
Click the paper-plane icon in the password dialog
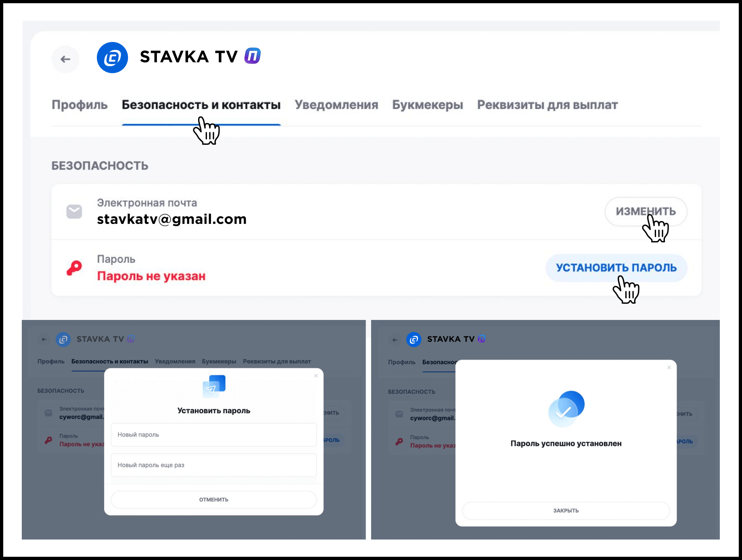click(x=214, y=386)
